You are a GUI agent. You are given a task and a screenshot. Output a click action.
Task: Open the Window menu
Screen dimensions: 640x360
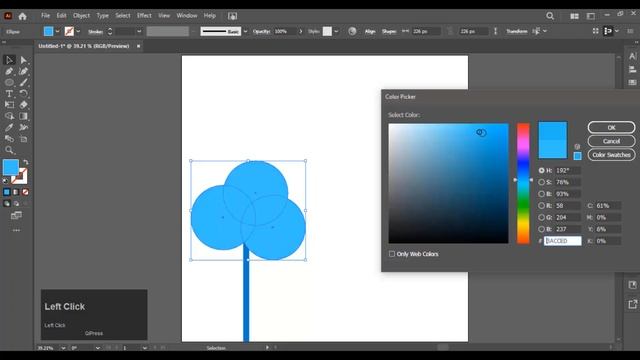(187, 16)
